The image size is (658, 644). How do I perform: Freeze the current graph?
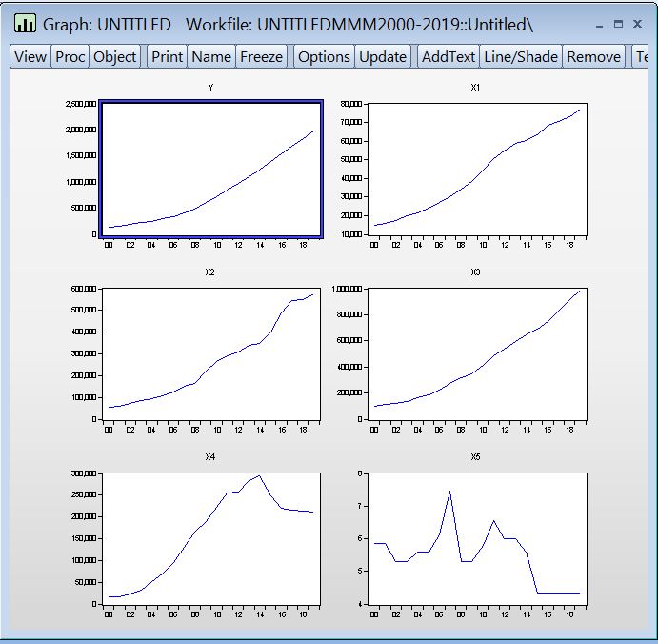tap(261, 57)
